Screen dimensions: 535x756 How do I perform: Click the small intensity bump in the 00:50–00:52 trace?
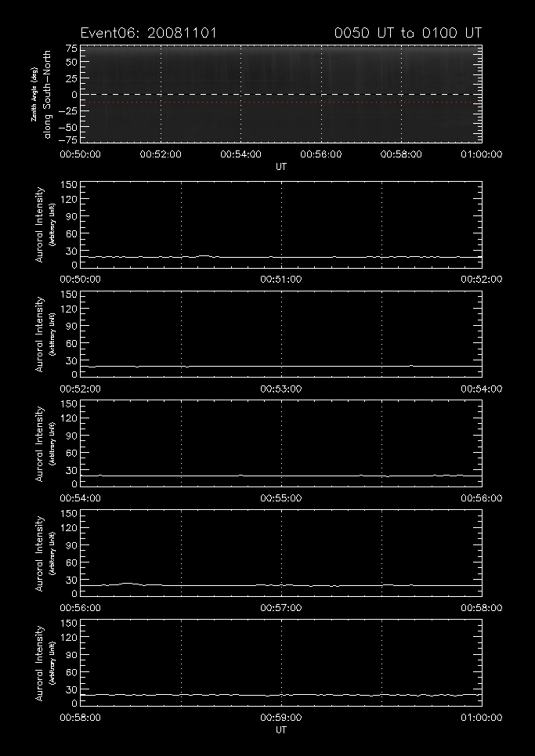[x=204, y=256]
